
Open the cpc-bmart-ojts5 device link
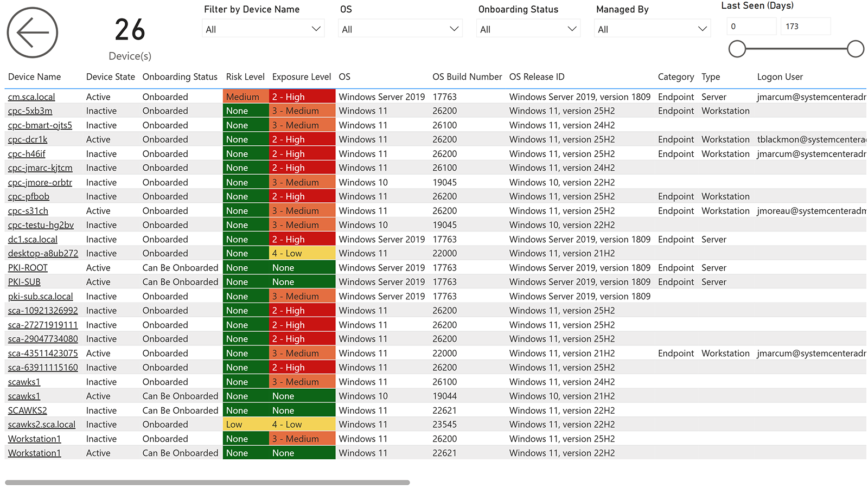coord(40,125)
